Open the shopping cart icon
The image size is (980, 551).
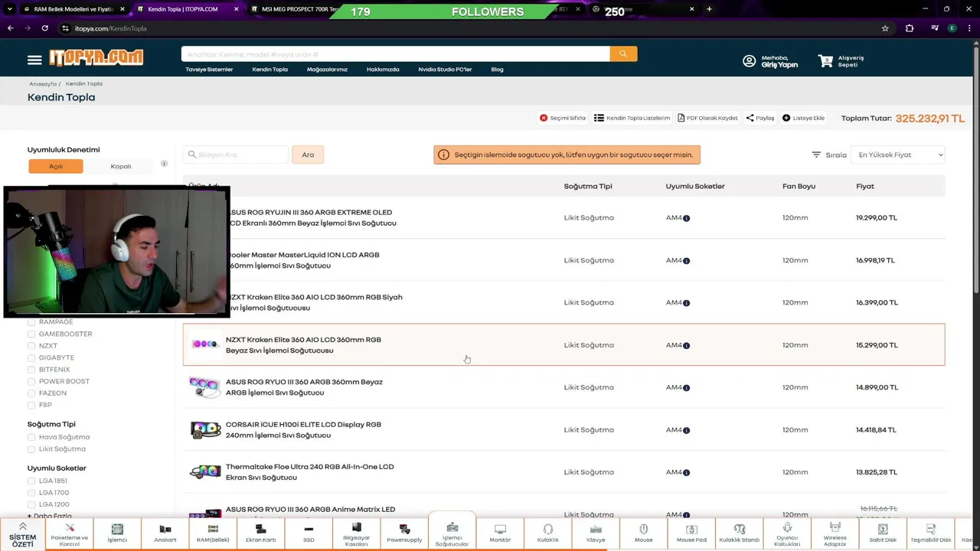coord(825,60)
